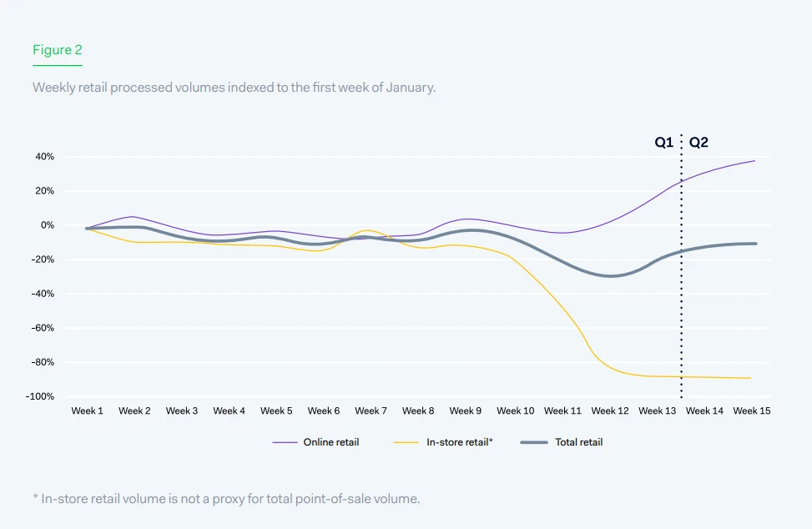Select Week 10 on the x-axis
The width and height of the screenshot is (812, 529).
pyautogui.click(x=515, y=411)
